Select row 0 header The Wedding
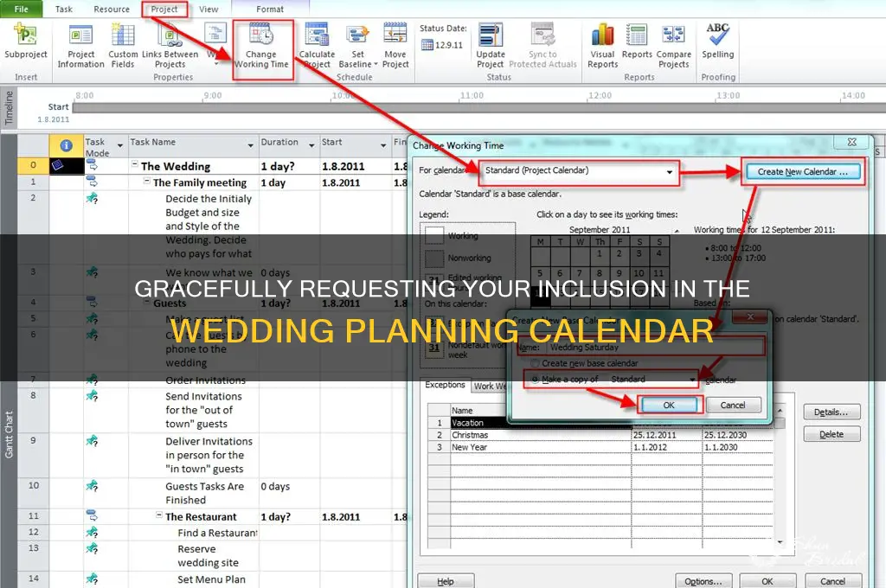Screen dimensions: 886x588 tap(34, 165)
